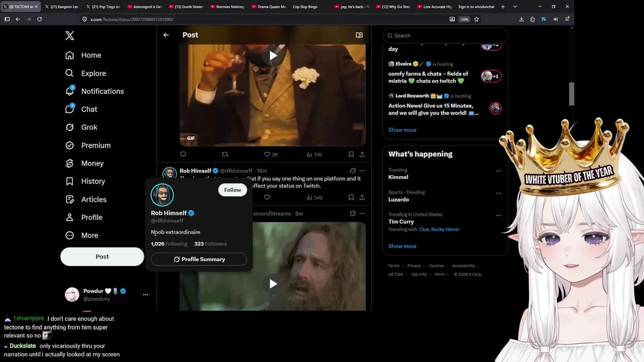Expand the footer More menu

pos(442,275)
